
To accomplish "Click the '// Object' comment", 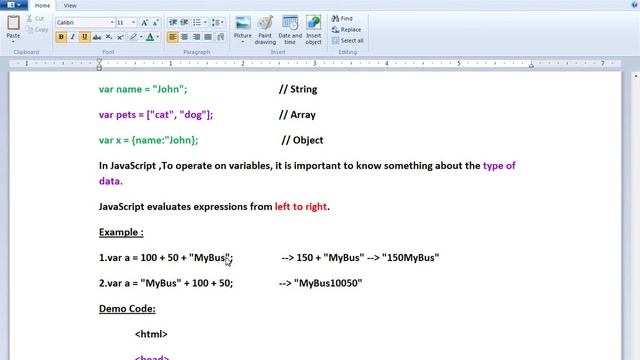I will (x=302, y=140).
